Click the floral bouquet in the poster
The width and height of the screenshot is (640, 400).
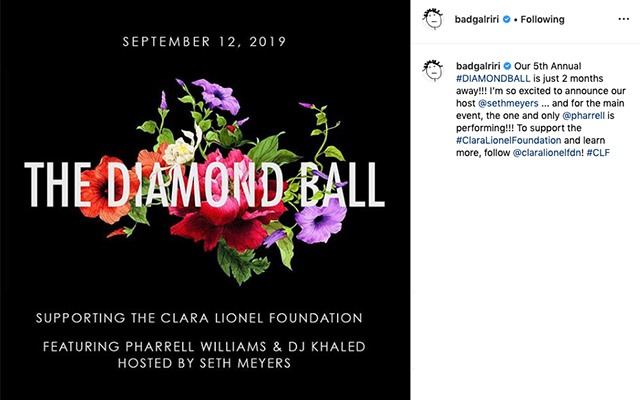pyautogui.click(x=241, y=182)
